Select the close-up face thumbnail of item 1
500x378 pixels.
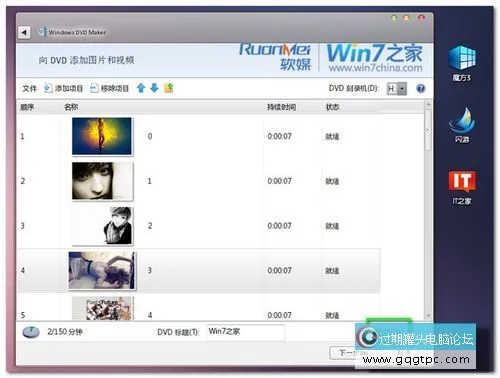[102, 181]
